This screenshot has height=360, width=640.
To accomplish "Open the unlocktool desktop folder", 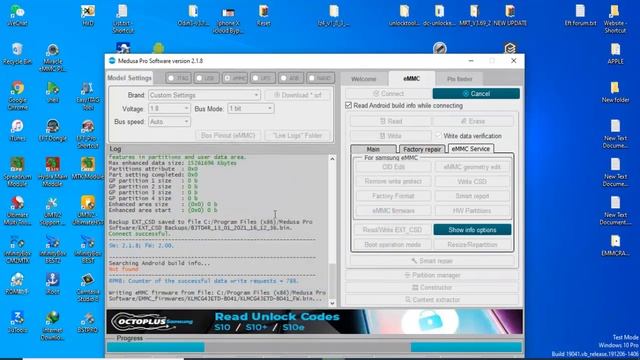I will click(404, 15).
